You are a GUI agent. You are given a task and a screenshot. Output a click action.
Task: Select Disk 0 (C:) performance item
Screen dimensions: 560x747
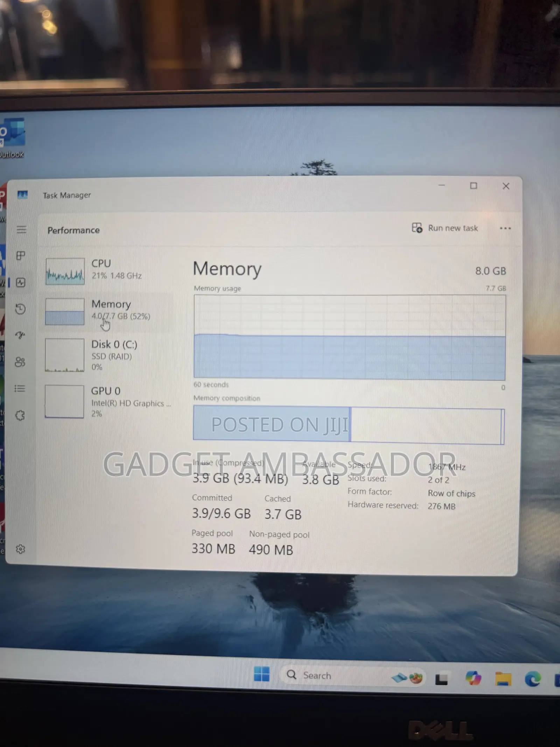[108, 355]
